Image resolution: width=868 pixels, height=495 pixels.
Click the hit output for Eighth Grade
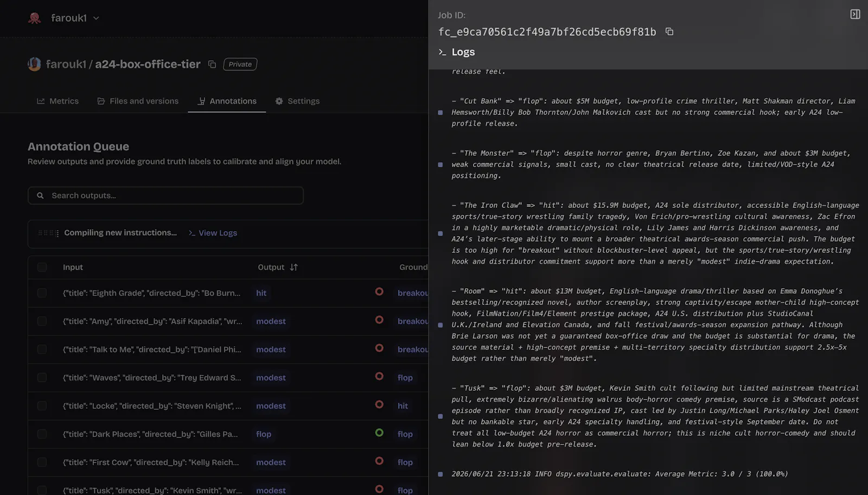261,293
